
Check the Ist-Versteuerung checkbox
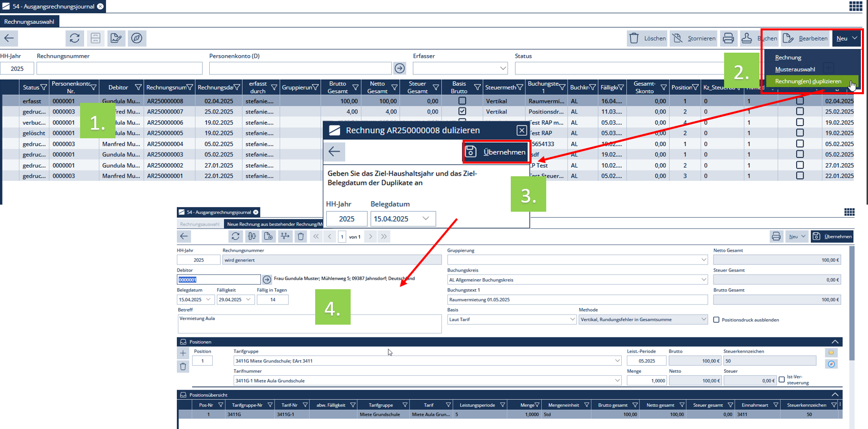[x=782, y=379]
